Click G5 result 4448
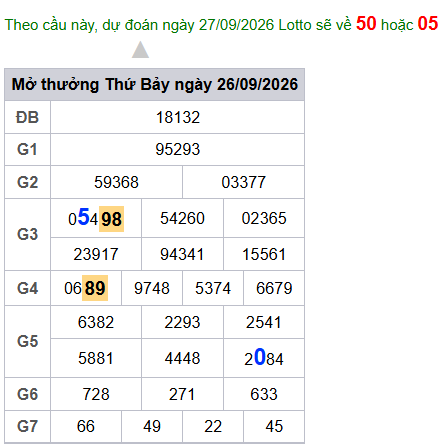447x447 pixels. click(182, 358)
